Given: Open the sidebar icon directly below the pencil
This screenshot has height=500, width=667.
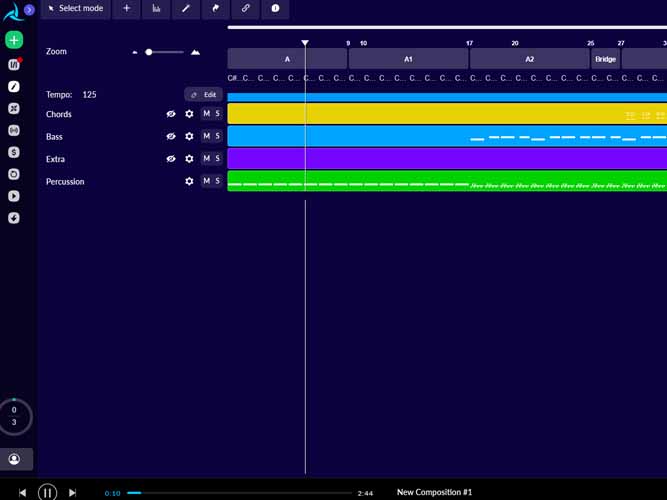Looking at the screenshot, I should click(x=14, y=109).
